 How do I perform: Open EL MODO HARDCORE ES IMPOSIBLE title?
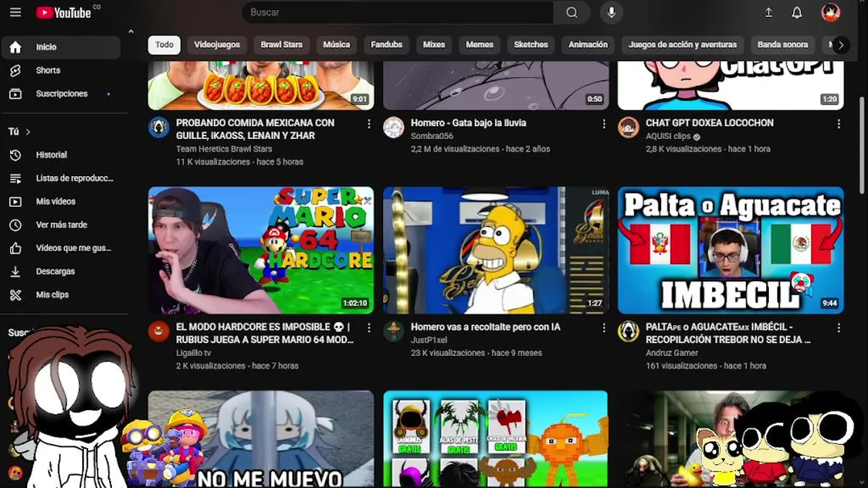point(264,333)
